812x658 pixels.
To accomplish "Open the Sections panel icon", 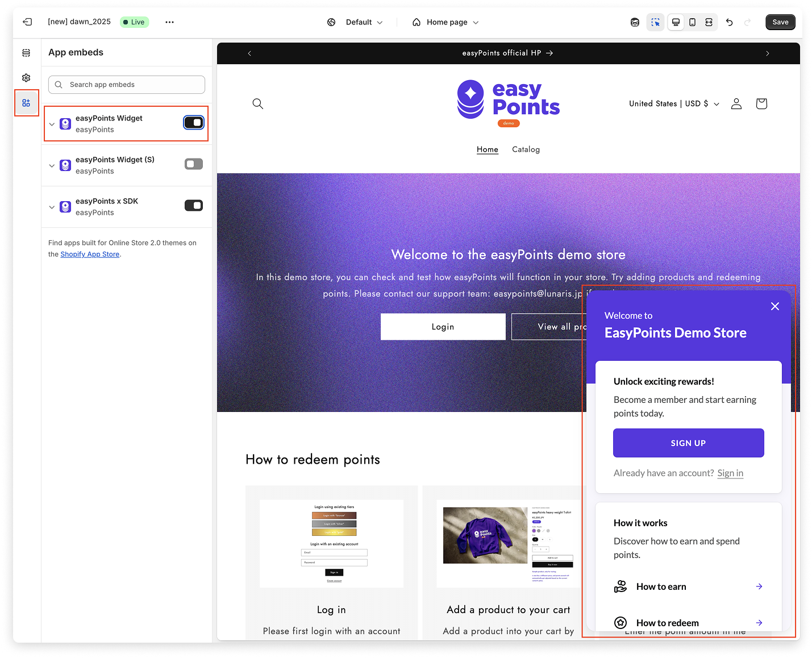I will tap(26, 53).
